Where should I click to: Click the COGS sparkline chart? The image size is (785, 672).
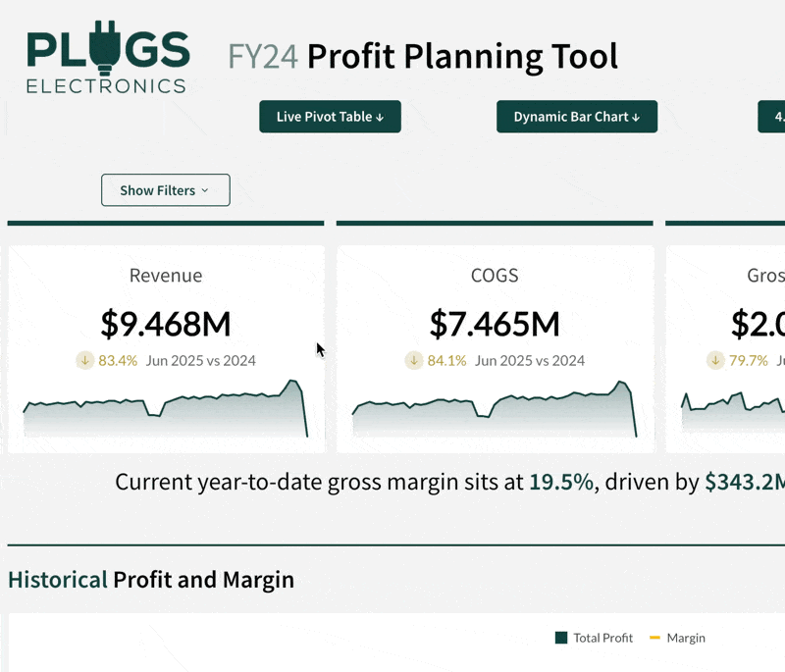[495, 412]
